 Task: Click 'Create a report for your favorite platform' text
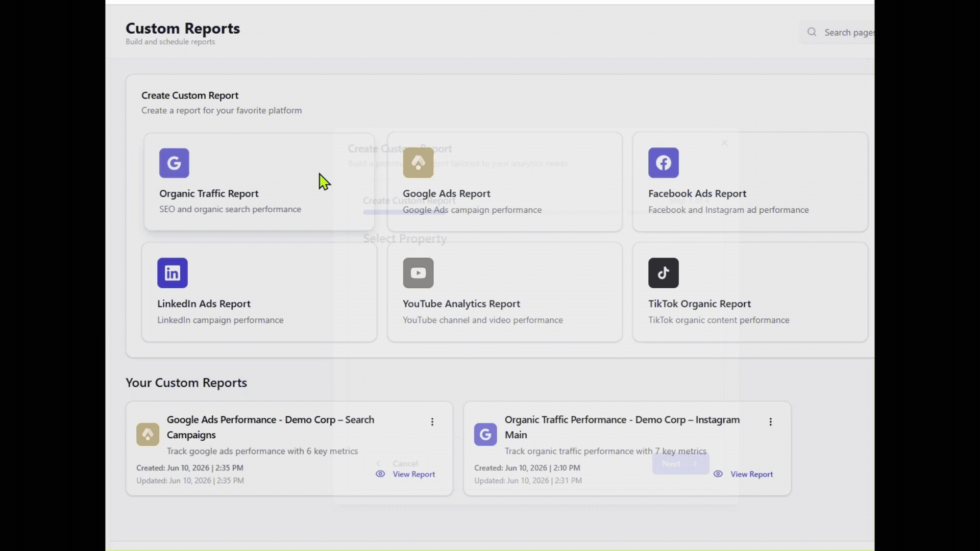coord(222,110)
